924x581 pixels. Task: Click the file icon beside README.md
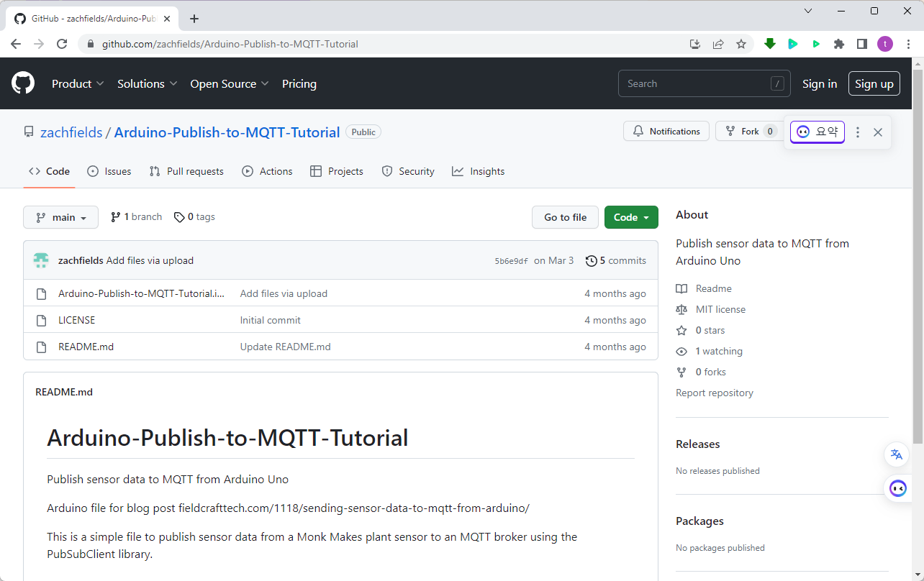(x=41, y=347)
